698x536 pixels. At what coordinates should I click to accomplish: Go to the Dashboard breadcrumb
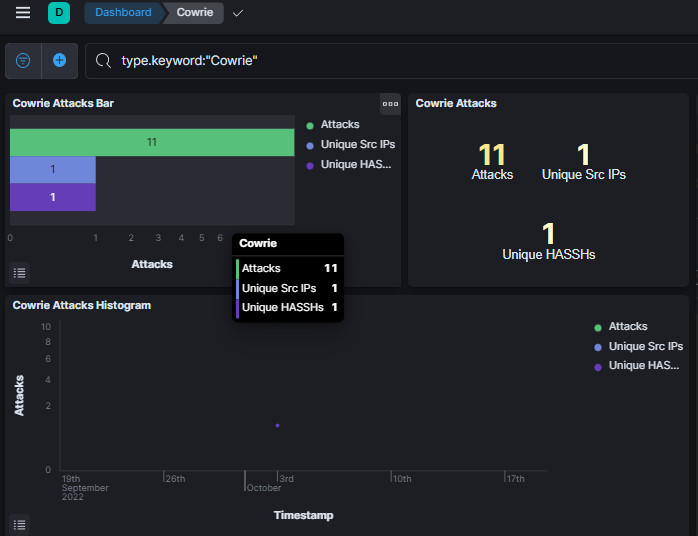pyautogui.click(x=123, y=12)
